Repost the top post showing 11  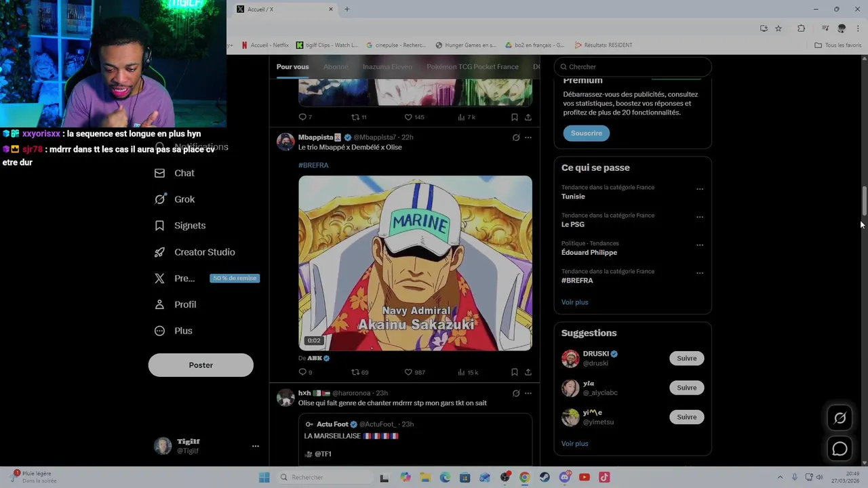pos(359,117)
